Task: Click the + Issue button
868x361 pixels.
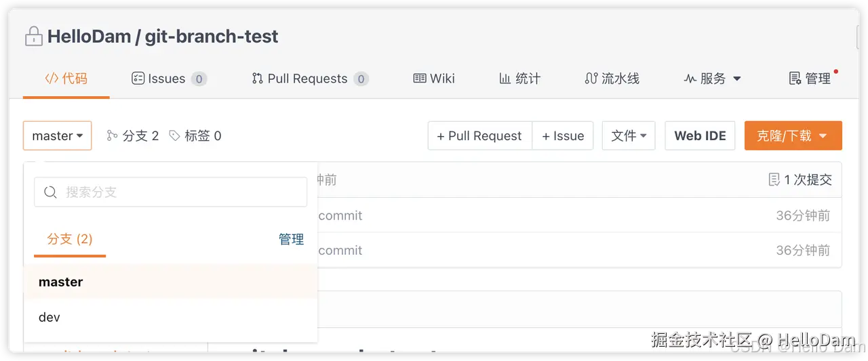Action: click(563, 136)
